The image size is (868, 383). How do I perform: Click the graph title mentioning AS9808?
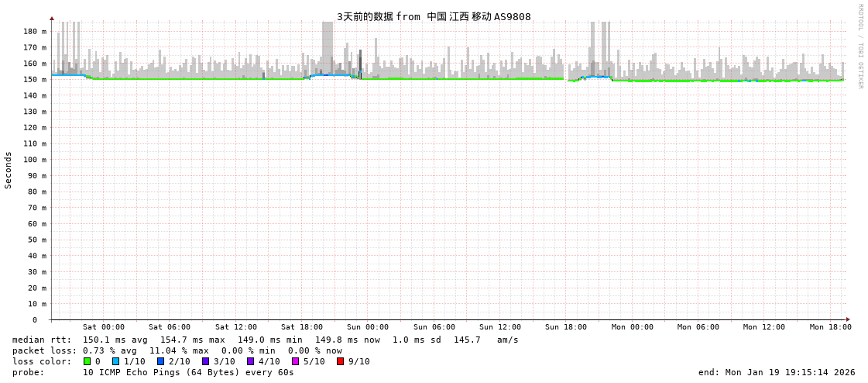(434, 16)
